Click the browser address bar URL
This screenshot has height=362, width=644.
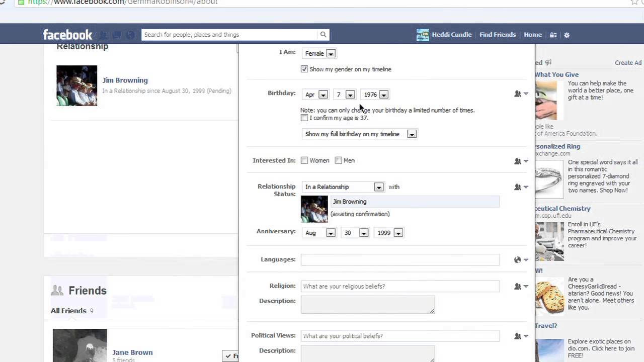coord(123,2)
